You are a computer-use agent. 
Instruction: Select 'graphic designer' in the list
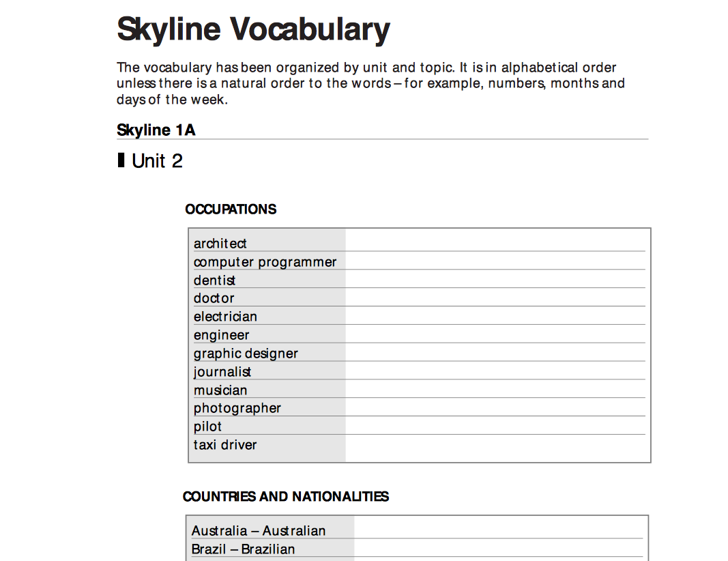(246, 353)
